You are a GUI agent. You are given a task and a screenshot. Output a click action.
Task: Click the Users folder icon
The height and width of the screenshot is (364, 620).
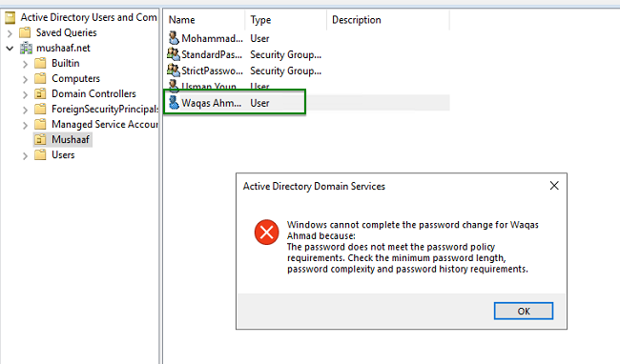tap(40, 154)
